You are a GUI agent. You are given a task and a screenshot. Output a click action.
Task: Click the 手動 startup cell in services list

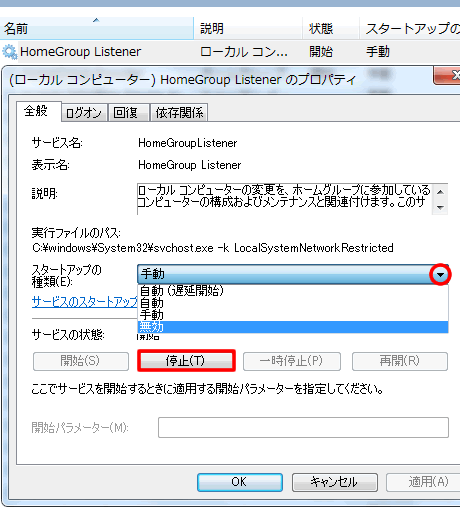[378, 52]
